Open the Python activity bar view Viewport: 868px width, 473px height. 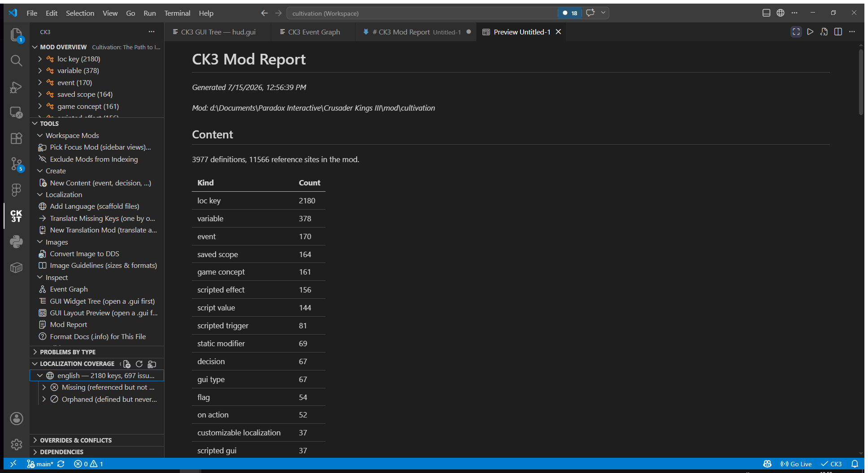16,242
